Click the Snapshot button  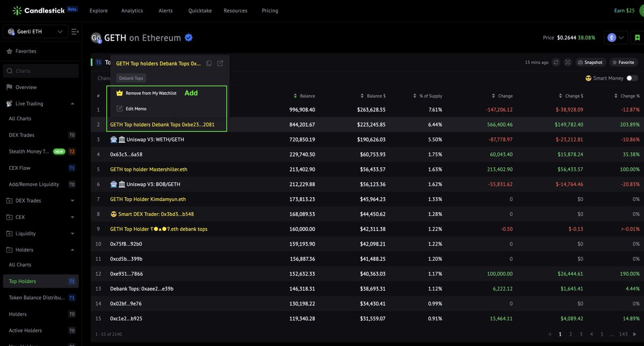pyautogui.click(x=590, y=62)
